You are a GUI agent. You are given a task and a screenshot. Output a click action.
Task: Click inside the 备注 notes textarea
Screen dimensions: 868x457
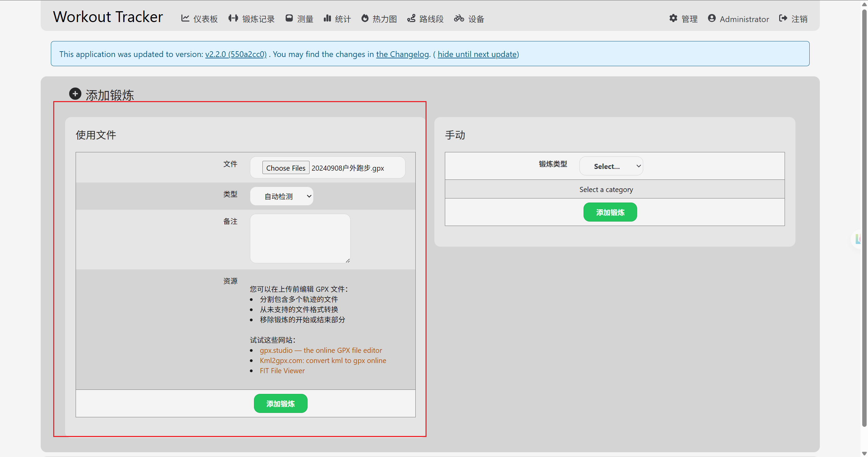(300, 238)
